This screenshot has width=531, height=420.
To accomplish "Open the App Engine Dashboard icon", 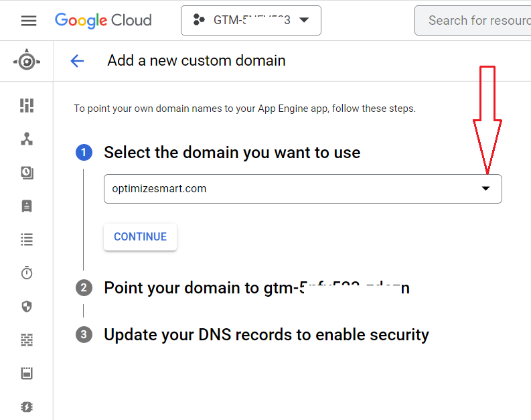I will click(x=27, y=105).
